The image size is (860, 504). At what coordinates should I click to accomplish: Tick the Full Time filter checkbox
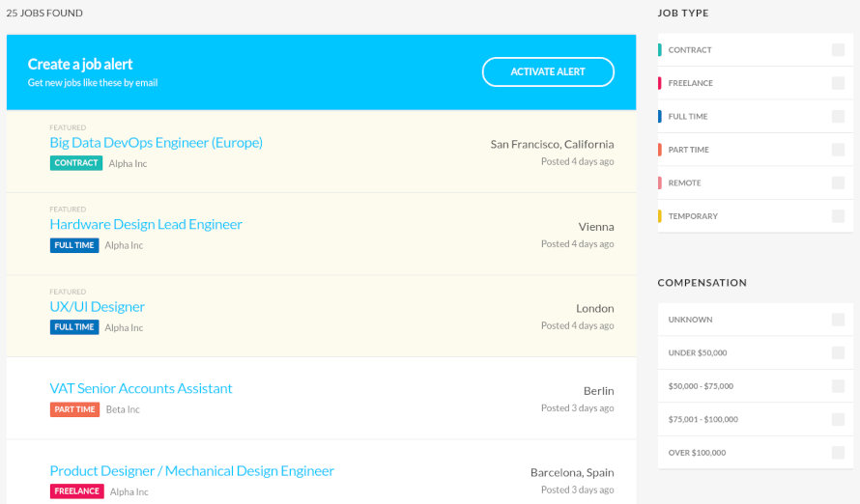point(838,116)
